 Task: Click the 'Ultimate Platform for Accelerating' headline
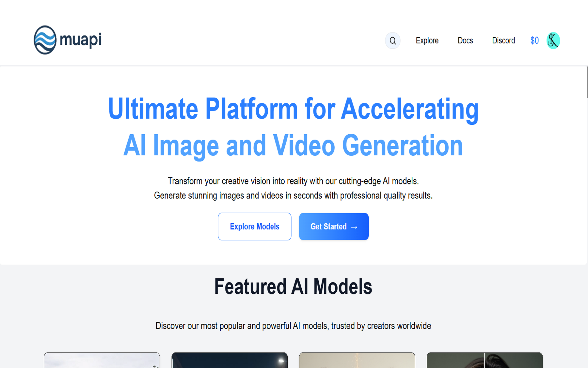tap(293, 108)
